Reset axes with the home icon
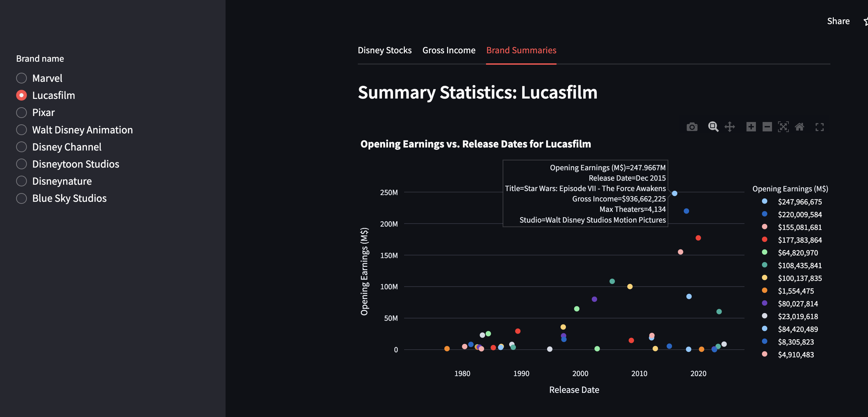This screenshot has height=417, width=868. coord(799,127)
